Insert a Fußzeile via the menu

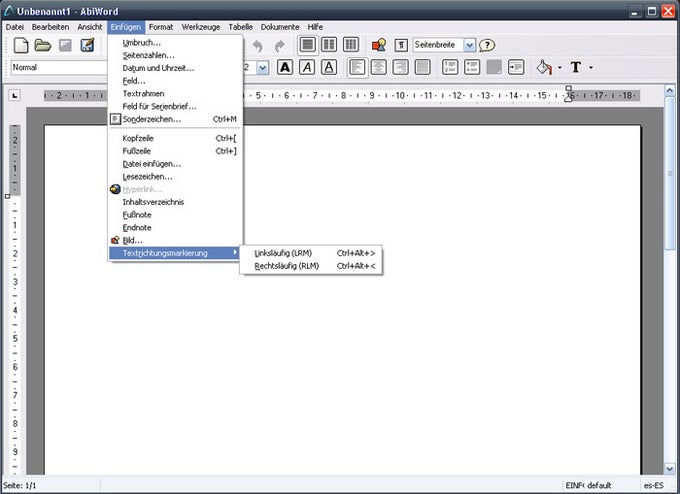[175, 151]
